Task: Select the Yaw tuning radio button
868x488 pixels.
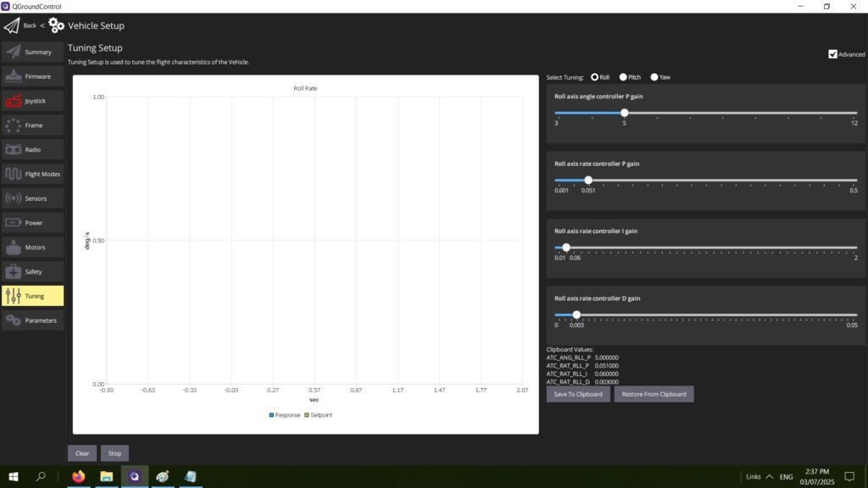Action: click(654, 77)
